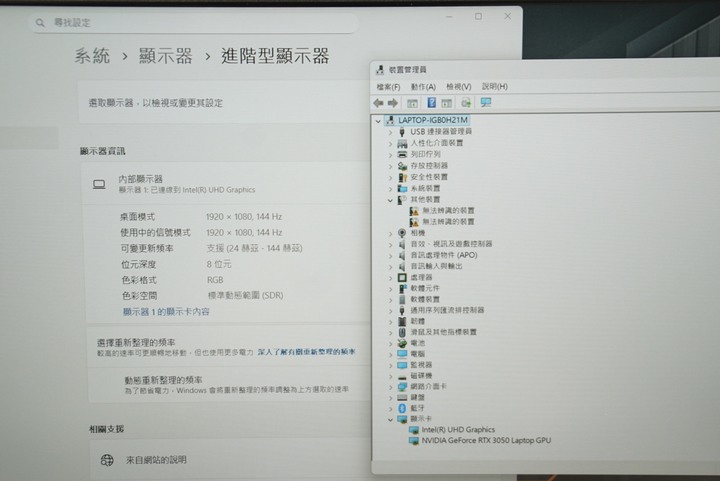Click the Back arrow in Device Manager toolbar
The height and width of the screenshot is (481, 720).
pos(379,103)
